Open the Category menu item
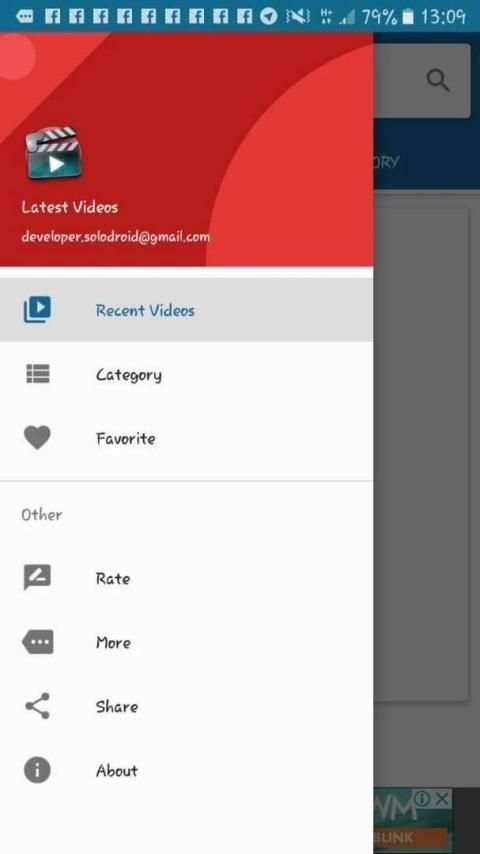 tap(186, 374)
